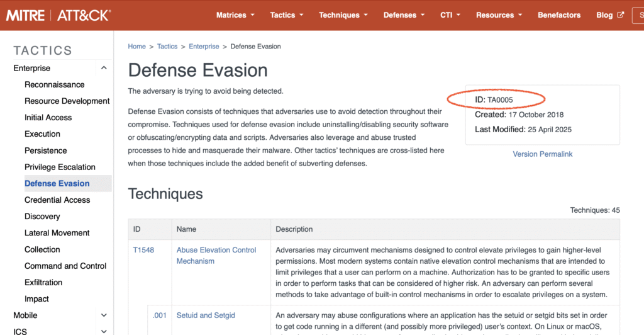Open the CTI menu

(x=450, y=15)
